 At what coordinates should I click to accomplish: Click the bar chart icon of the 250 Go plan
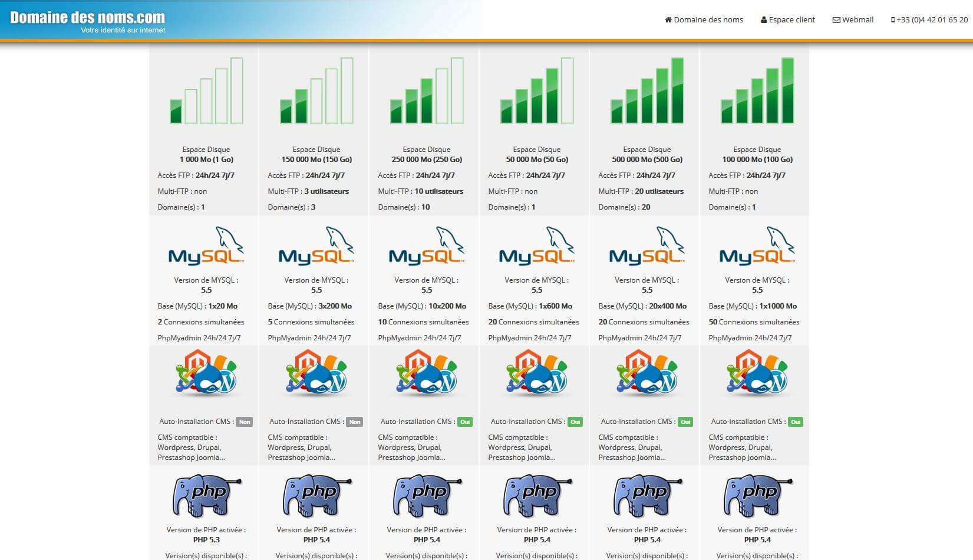pyautogui.click(x=427, y=91)
